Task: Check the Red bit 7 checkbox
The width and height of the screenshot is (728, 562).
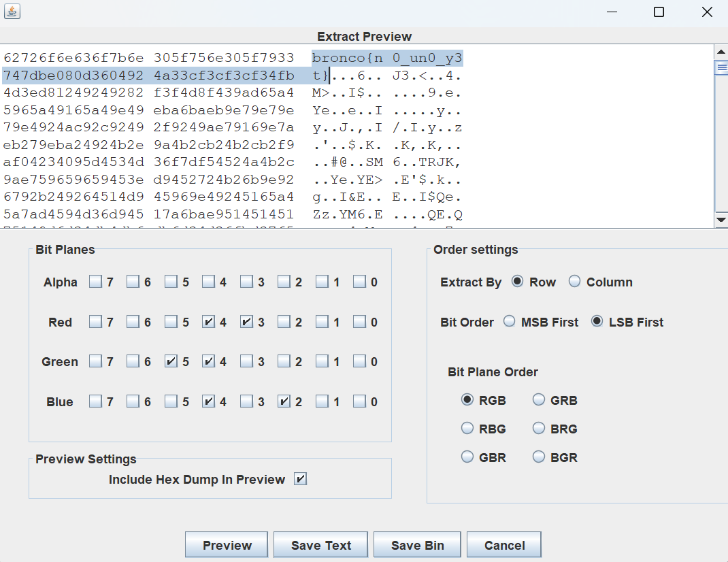Action: click(x=95, y=321)
